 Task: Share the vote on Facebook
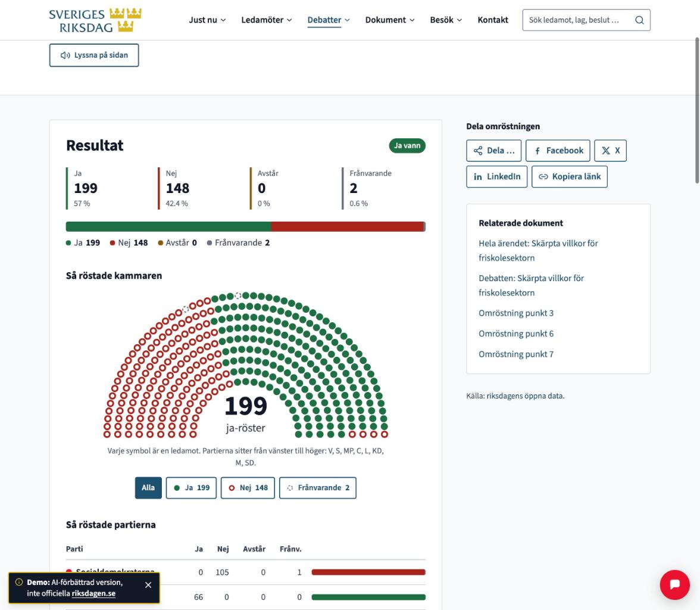pos(558,151)
